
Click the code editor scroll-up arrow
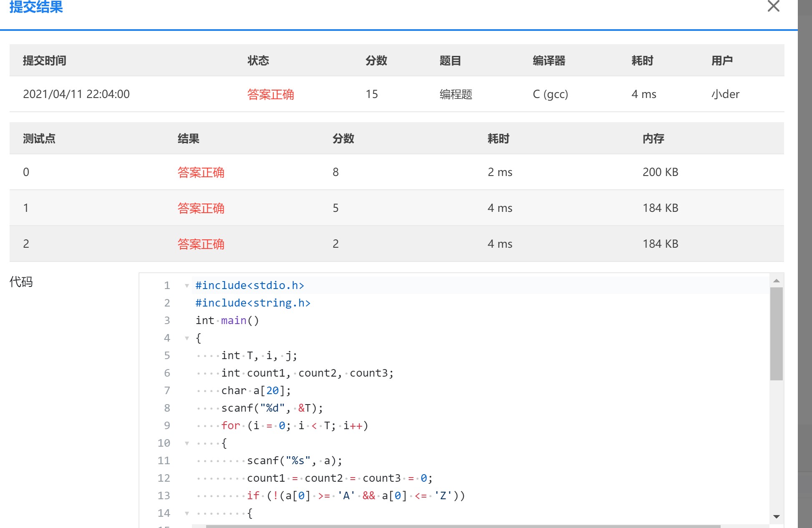click(x=776, y=281)
